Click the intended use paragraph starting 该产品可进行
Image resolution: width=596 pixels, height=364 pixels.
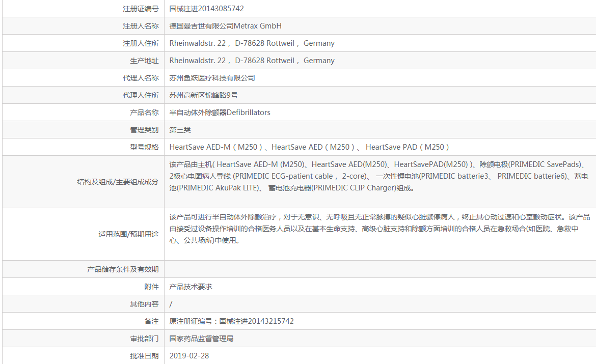(x=380, y=229)
